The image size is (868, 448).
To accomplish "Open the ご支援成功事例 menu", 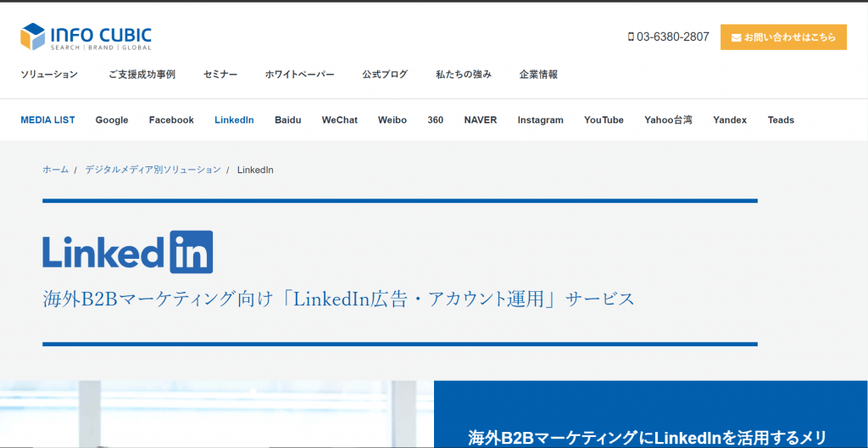I will (142, 75).
